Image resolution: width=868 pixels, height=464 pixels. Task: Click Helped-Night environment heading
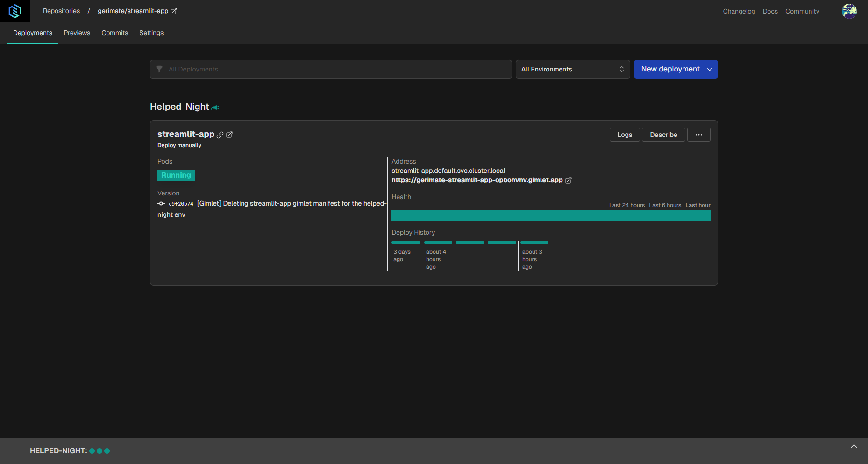click(179, 107)
